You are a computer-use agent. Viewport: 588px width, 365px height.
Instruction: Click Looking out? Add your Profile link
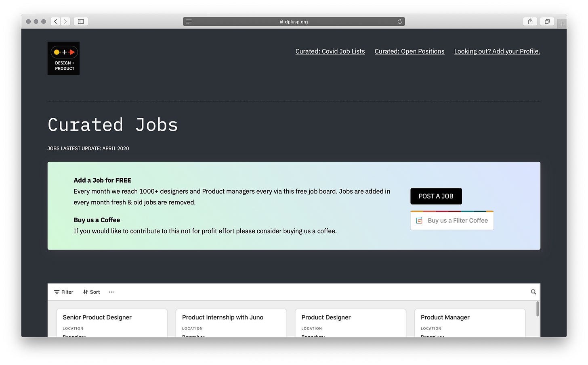497,51
